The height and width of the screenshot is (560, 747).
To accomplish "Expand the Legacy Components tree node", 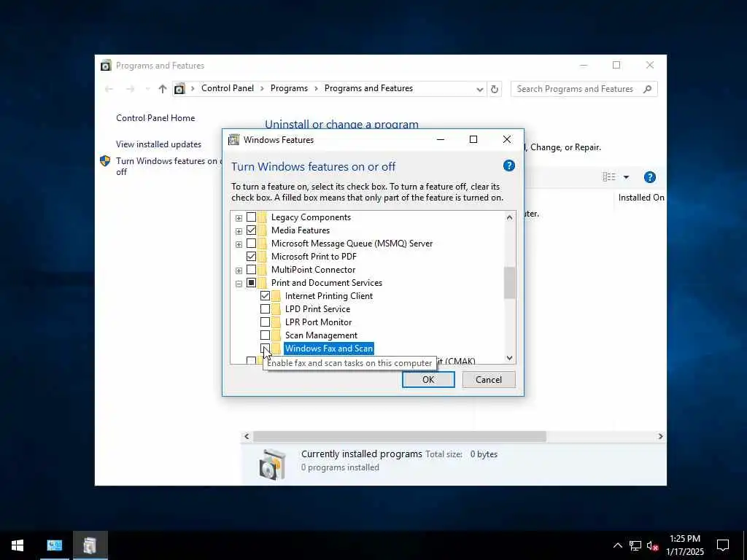I will [239, 218].
